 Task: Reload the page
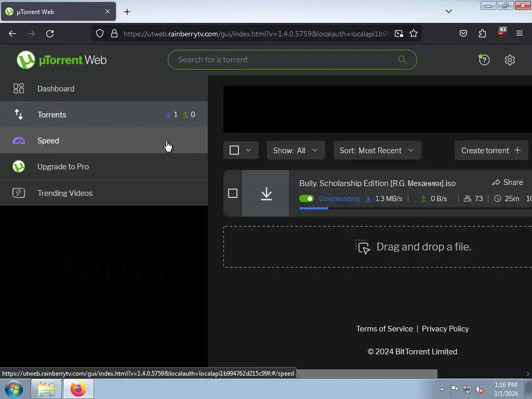(50, 34)
